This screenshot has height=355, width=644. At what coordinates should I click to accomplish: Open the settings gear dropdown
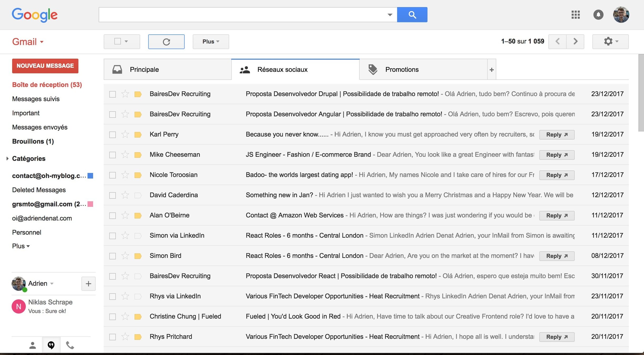pyautogui.click(x=610, y=42)
